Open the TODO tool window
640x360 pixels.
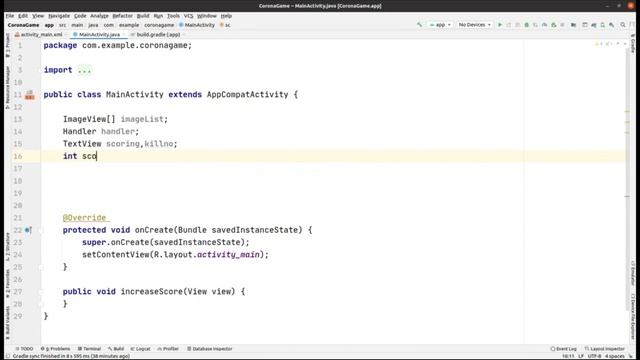point(24,349)
